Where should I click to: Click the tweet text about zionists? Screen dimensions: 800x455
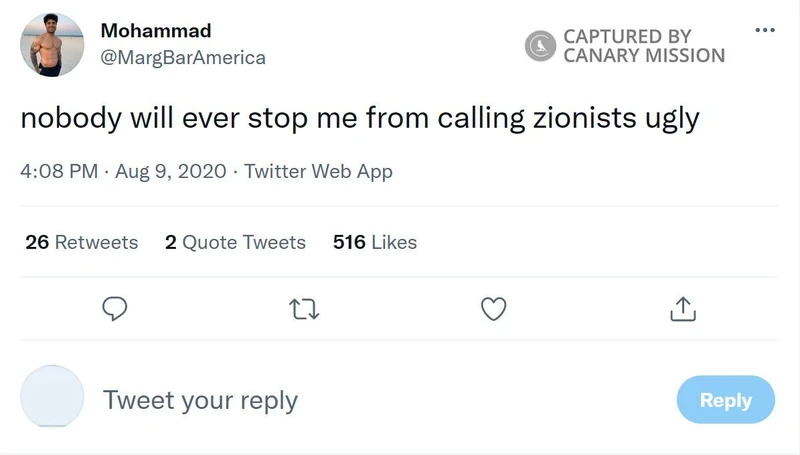click(359, 118)
